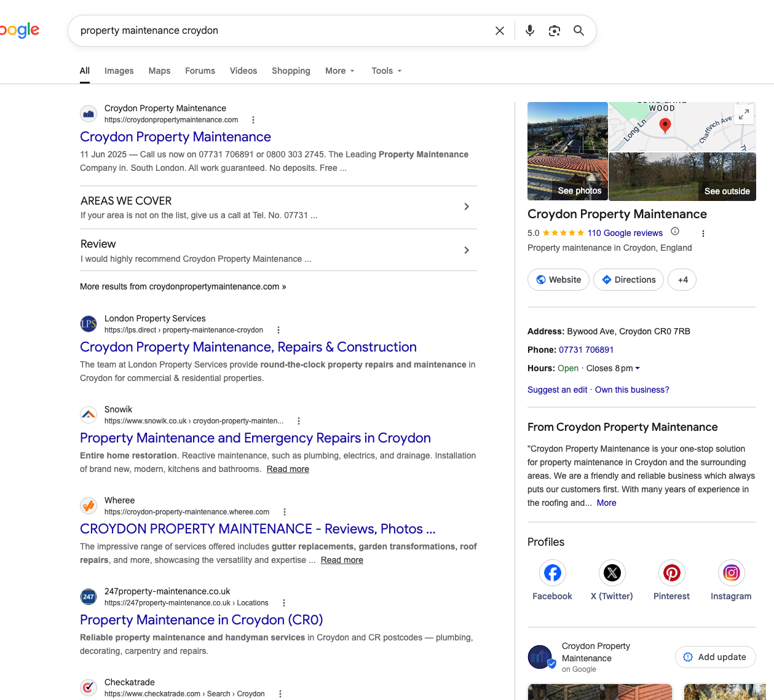Click the 247 property-maintenance favicon
Image resolution: width=774 pixels, height=700 pixels.
pos(89,597)
